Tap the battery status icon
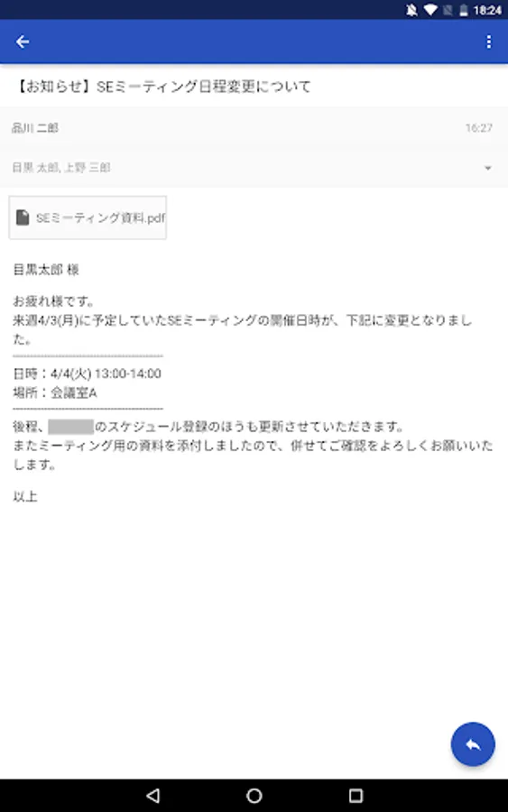This screenshot has height=812, width=508. 464,10
